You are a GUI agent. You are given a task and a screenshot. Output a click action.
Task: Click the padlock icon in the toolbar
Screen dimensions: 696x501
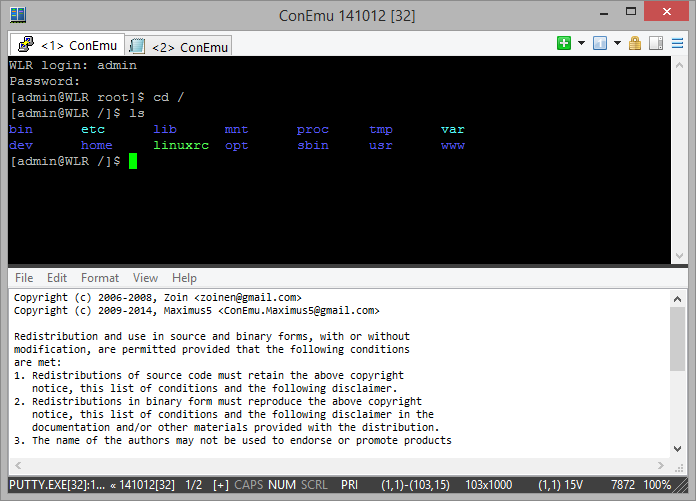pyautogui.click(x=635, y=44)
